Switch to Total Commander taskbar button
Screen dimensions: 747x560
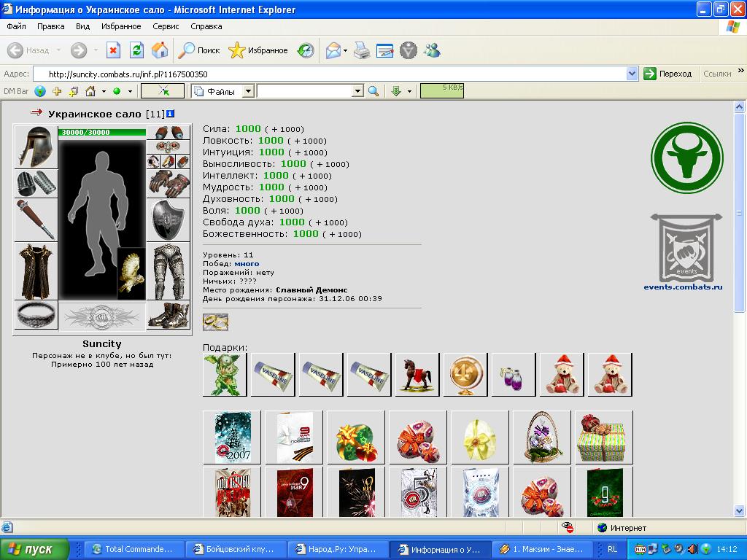pyautogui.click(x=134, y=549)
